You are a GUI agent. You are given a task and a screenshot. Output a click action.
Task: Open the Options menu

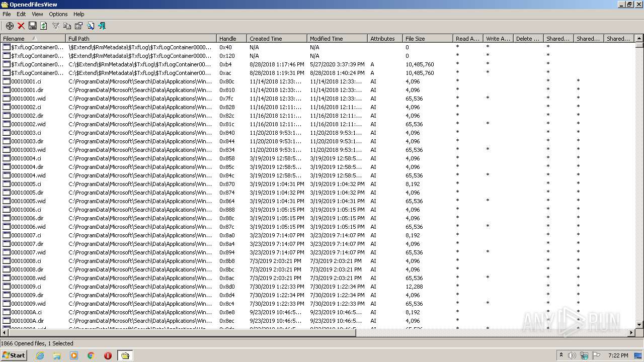[58, 14]
